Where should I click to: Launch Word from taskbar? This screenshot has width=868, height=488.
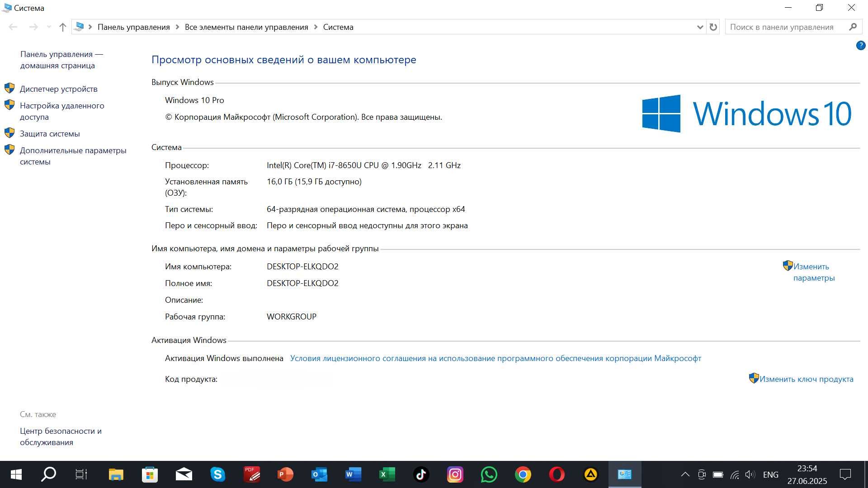353,474
